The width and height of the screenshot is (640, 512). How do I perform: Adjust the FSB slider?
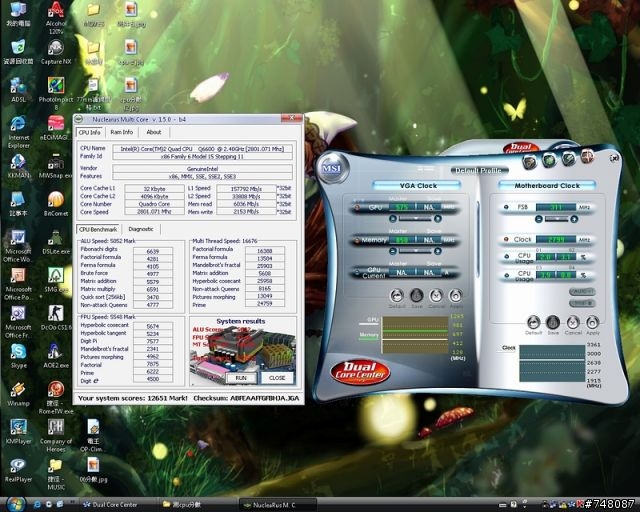[556, 219]
